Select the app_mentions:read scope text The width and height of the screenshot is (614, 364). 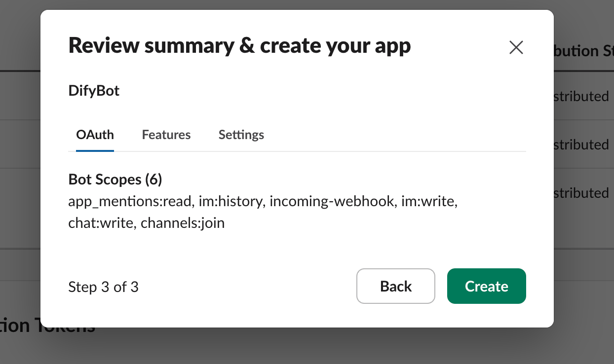point(130,202)
